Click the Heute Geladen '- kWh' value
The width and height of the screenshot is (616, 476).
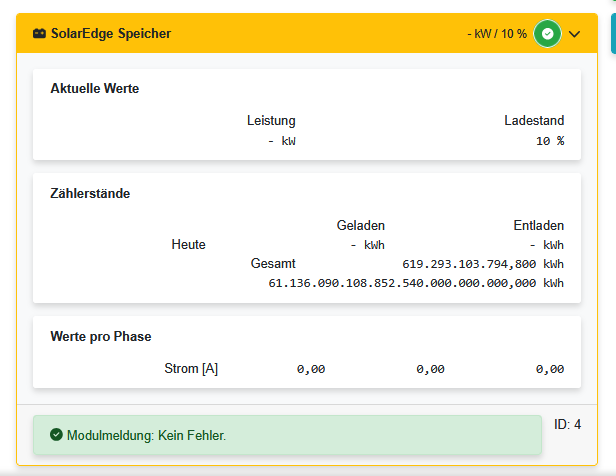pyautogui.click(x=368, y=245)
